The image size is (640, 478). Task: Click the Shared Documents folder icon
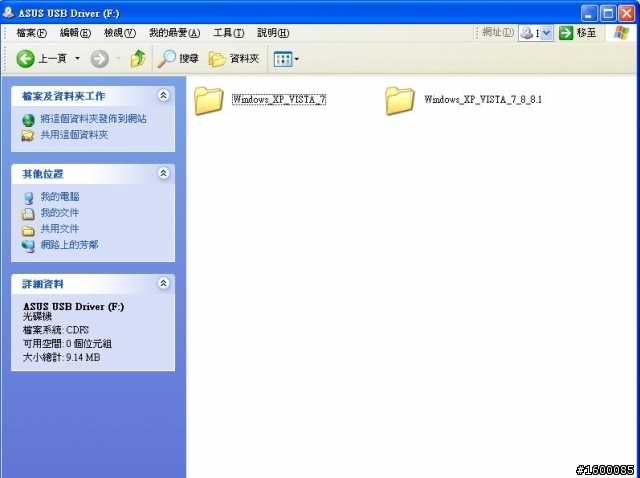pyautogui.click(x=28, y=231)
